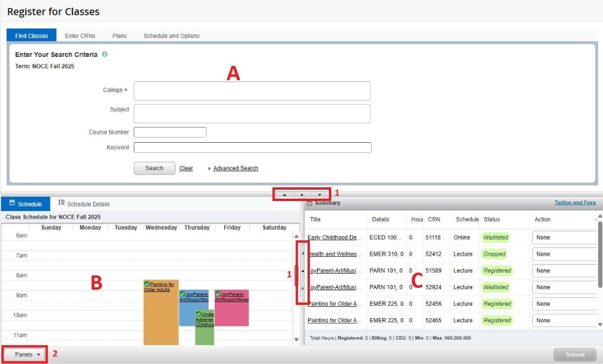Click the right arrow on vertical panel splitter
This screenshot has height=364, width=603.
tap(302, 288)
